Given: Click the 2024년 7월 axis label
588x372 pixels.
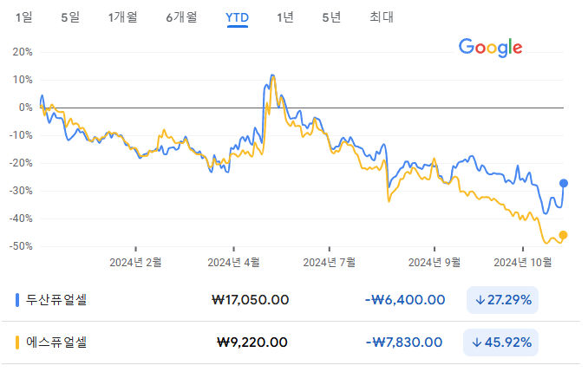Looking at the screenshot, I should click(x=330, y=262).
